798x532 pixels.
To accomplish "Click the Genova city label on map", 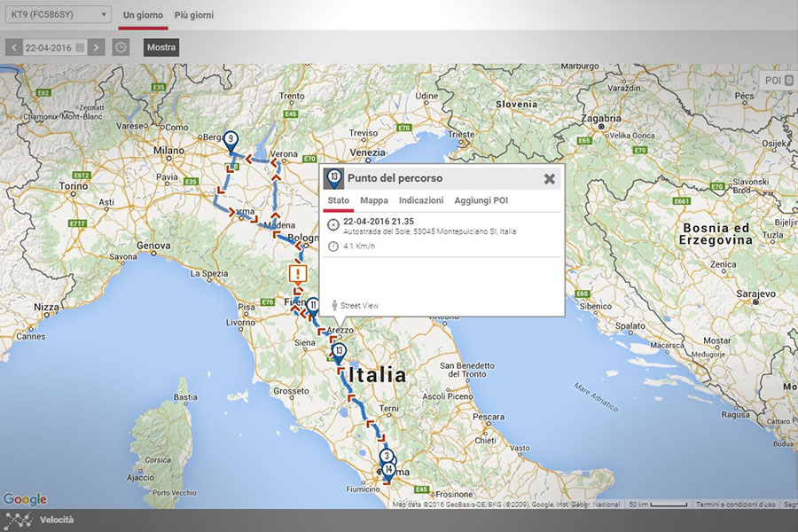I will click(153, 246).
